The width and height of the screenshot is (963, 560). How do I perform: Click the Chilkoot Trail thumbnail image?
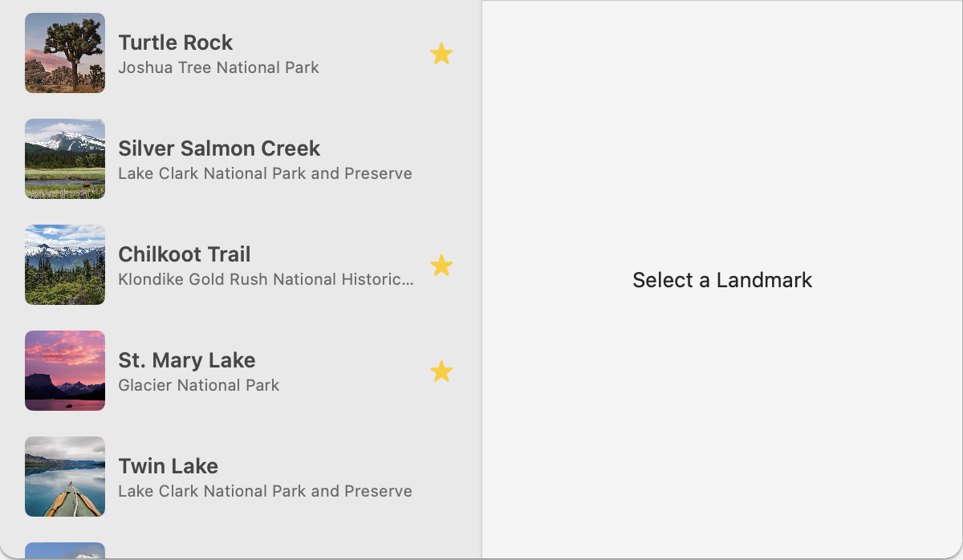pyautogui.click(x=64, y=265)
